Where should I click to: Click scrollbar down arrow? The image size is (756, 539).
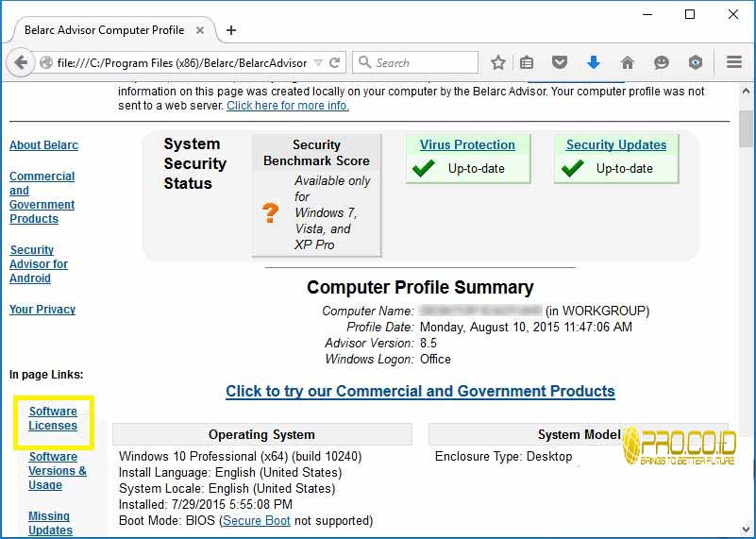coord(746,531)
